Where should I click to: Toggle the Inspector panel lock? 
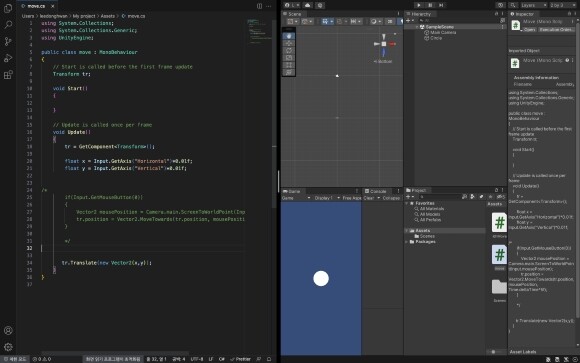coord(570,14)
